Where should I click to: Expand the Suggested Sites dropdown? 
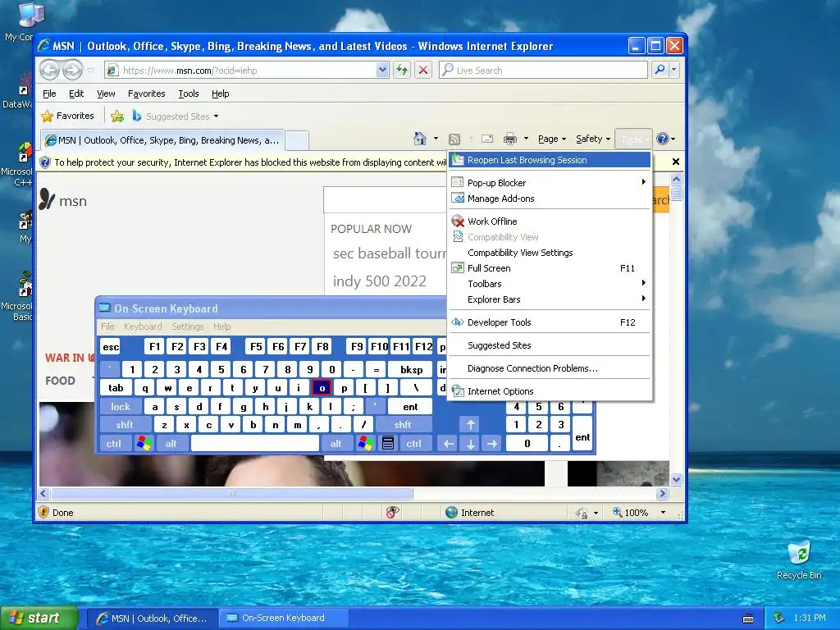[x=216, y=116]
